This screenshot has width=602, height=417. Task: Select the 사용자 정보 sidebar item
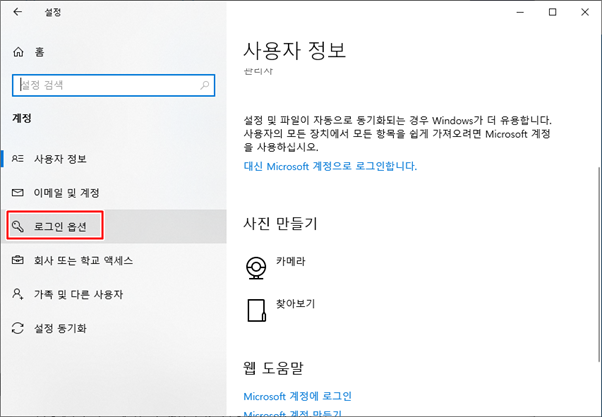(113, 159)
